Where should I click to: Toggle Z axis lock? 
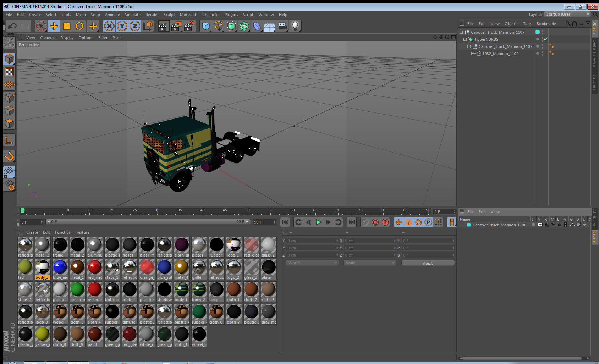(135, 26)
